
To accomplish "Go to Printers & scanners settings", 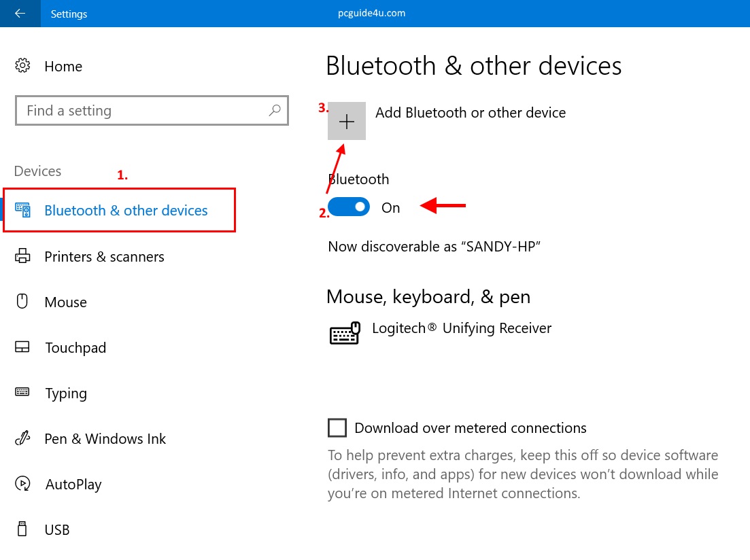I will coord(104,257).
